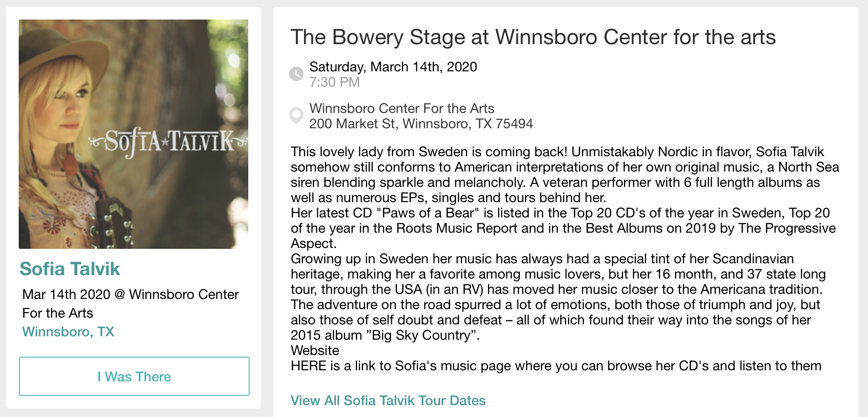Click the Saturday, March 14th, 2020 date
The height and width of the screenshot is (417, 868).
[x=393, y=67]
